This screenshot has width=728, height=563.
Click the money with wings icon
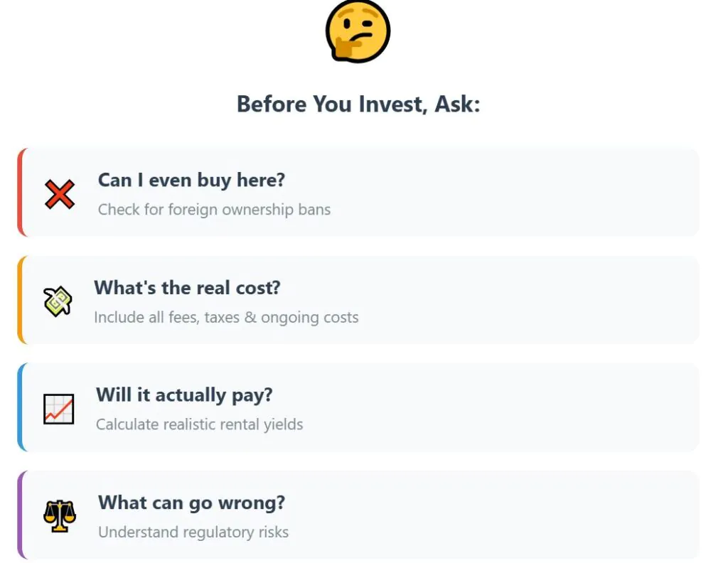[58, 301]
